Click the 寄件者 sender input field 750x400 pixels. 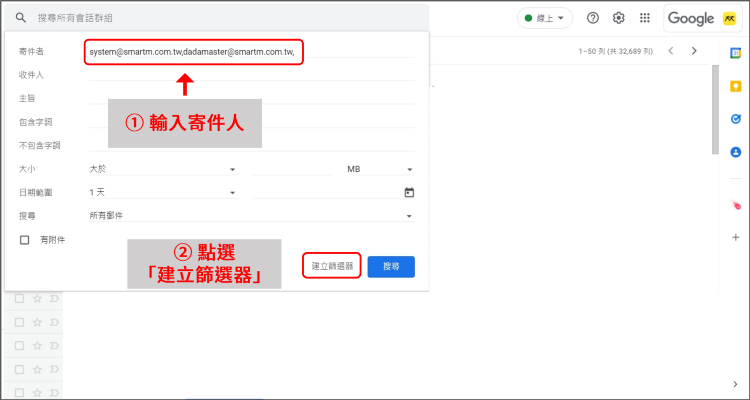[252, 52]
